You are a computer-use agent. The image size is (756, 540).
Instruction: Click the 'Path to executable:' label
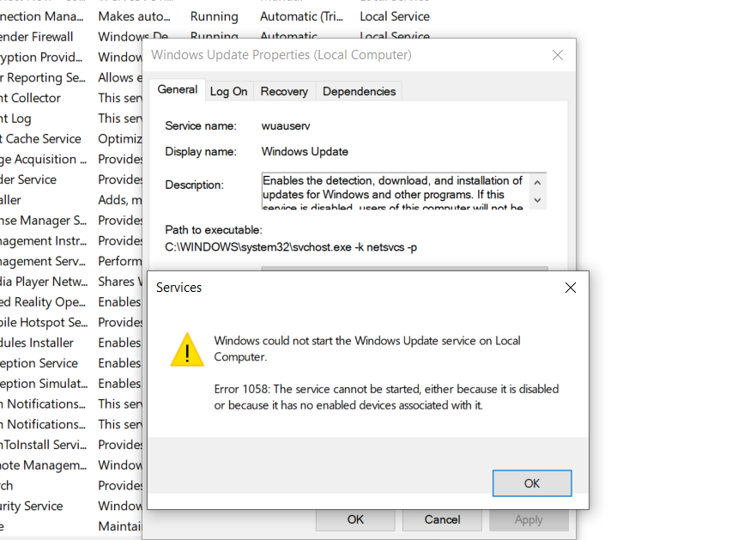pyautogui.click(x=214, y=230)
